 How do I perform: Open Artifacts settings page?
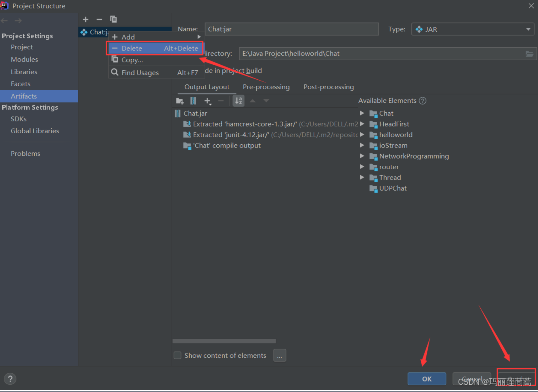click(x=39, y=96)
